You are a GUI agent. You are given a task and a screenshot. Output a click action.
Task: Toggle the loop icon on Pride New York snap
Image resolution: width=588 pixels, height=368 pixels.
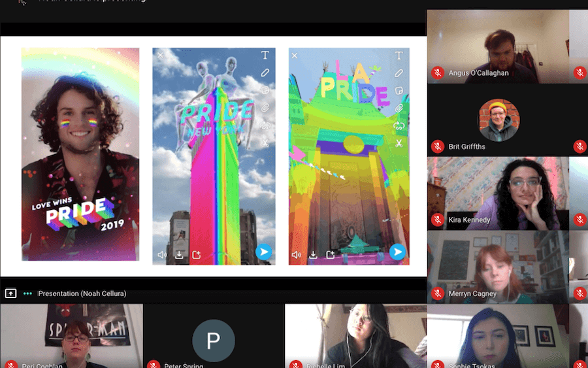tap(265, 125)
